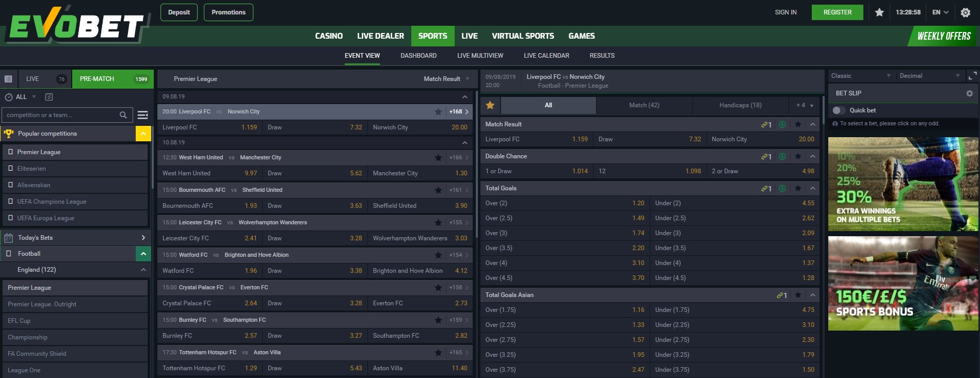
Task: Favorite Leicester City vs Wolverhampton Wanderers match
Action: (438, 223)
